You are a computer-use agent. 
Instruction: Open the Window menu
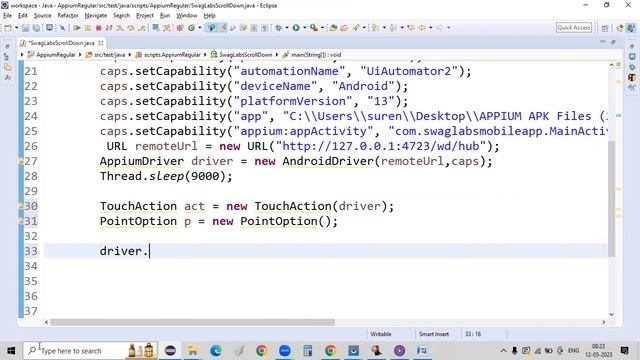[x=187, y=16]
